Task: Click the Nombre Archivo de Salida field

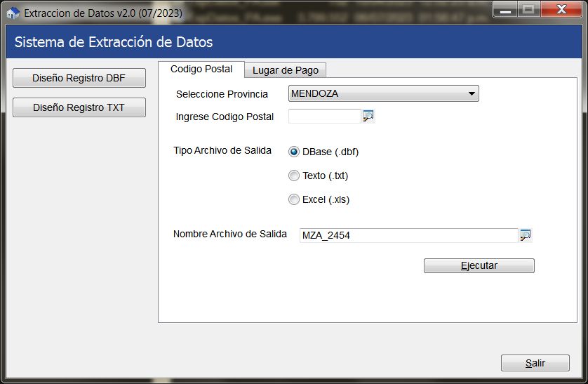Action: (x=409, y=235)
